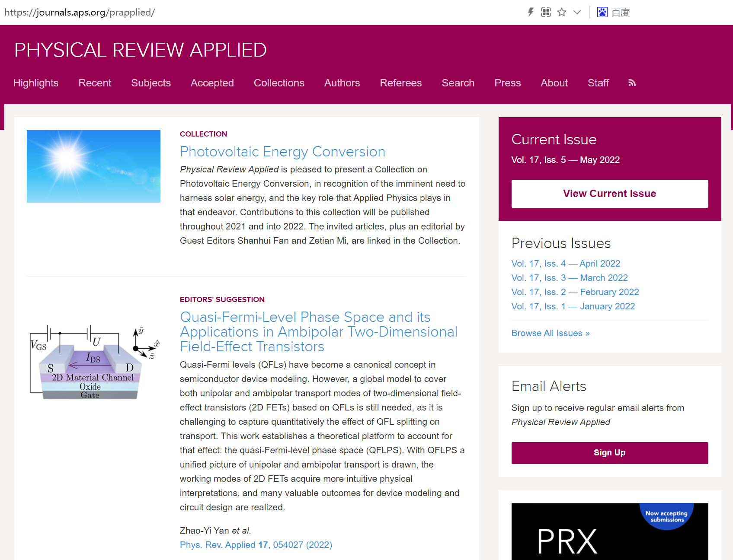Click the PRX banner advertisement
This screenshot has width=733, height=560.
click(x=610, y=531)
